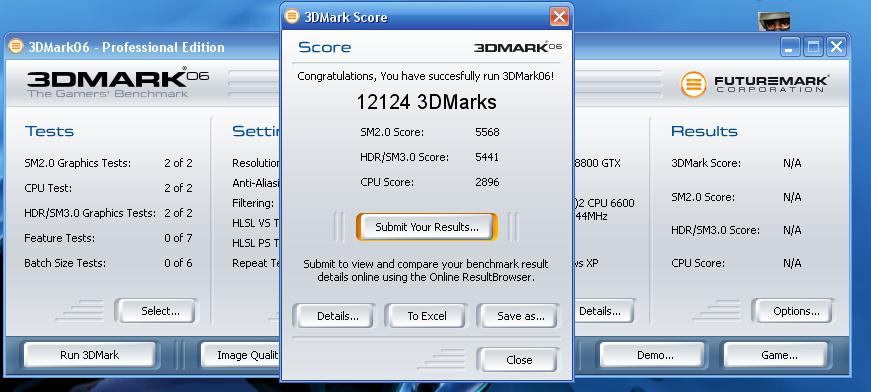Click HDR/SM3.0 Graphics Tests row
This screenshot has height=392, width=871.
108,213
